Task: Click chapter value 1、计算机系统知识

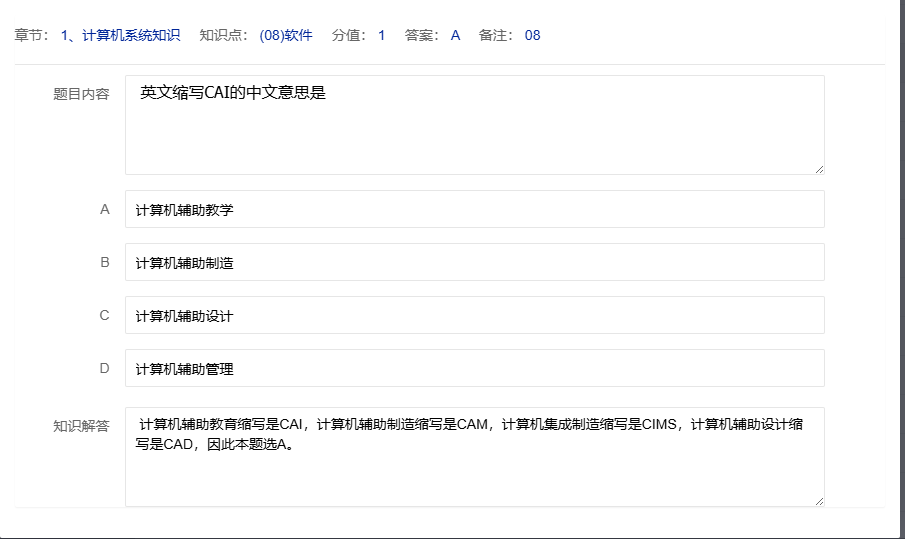Action: (120, 36)
